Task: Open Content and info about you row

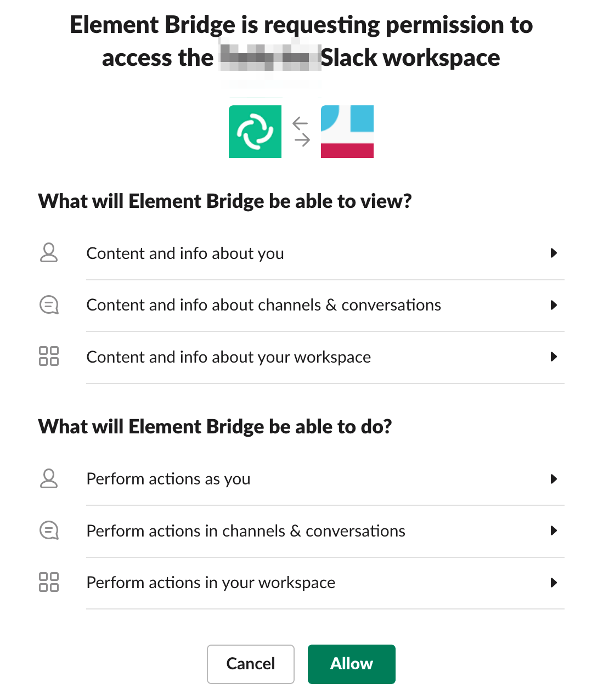Action: click(x=301, y=253)
